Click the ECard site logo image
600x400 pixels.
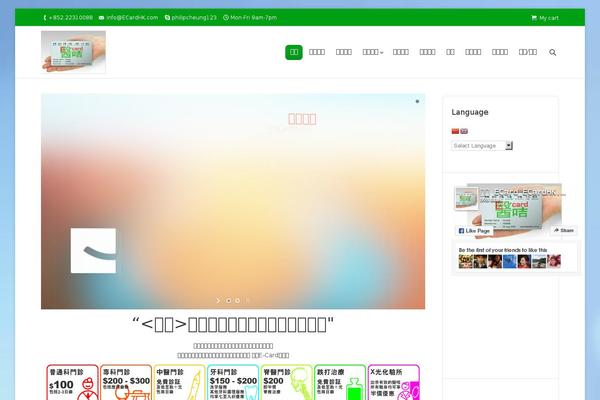[73, 52]
